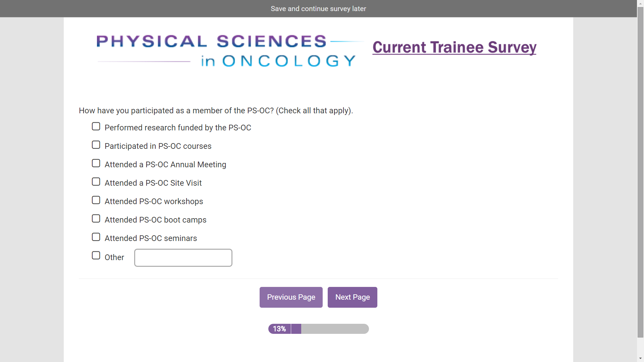Image resolution: width=644 pixels, height=362 pixels.
Task: Click the Other text input field
Action: tap(183, 258)
